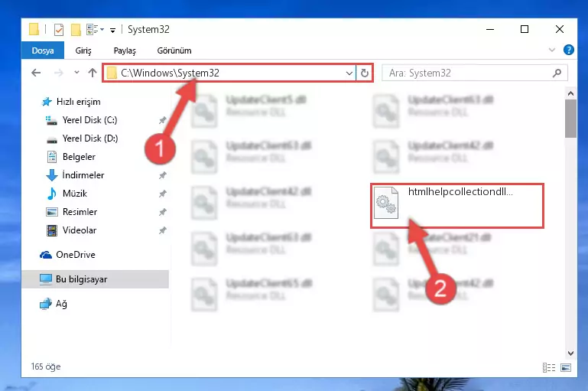Open the blue Help question mark icon
Screen dimensions: 588x391
(x=568, y=50)
